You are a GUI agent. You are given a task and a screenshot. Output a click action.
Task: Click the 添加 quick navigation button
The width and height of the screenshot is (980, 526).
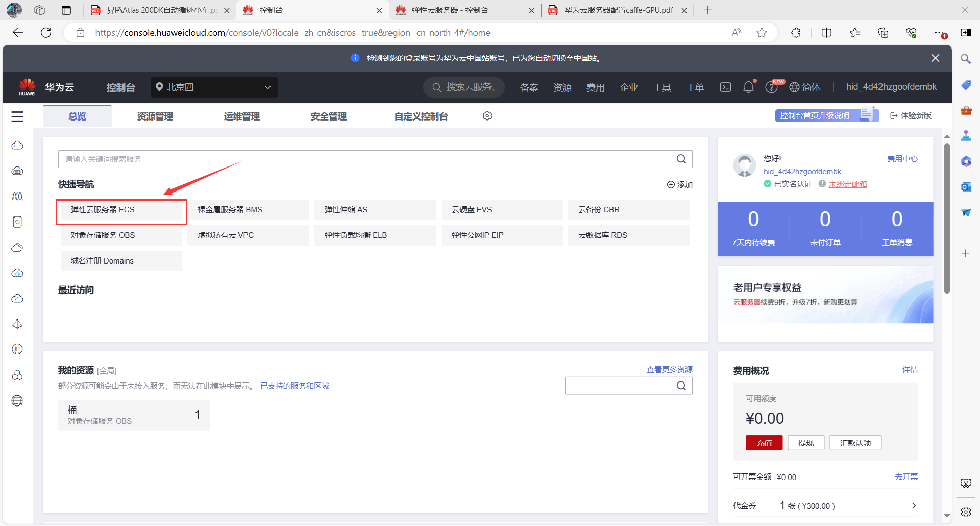pos(680,185)
